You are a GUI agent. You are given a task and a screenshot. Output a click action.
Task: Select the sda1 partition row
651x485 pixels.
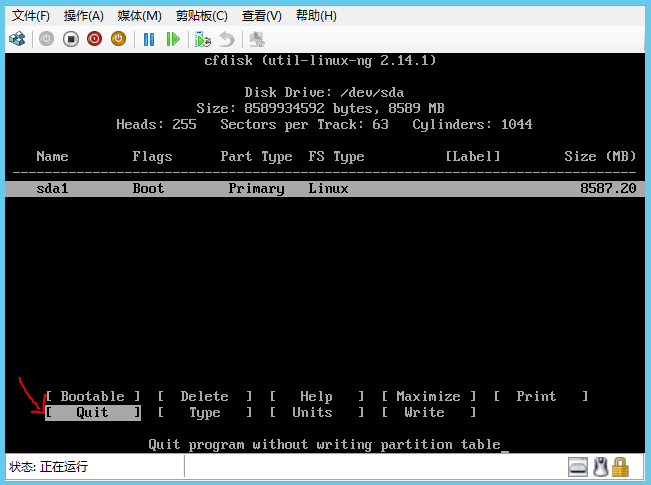coord(325,189)
